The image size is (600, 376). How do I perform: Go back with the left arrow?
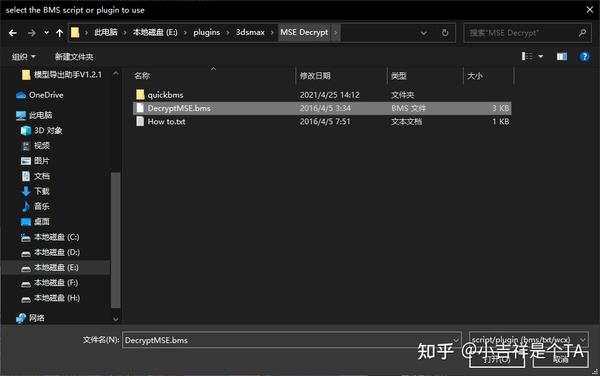click(13, 33)
